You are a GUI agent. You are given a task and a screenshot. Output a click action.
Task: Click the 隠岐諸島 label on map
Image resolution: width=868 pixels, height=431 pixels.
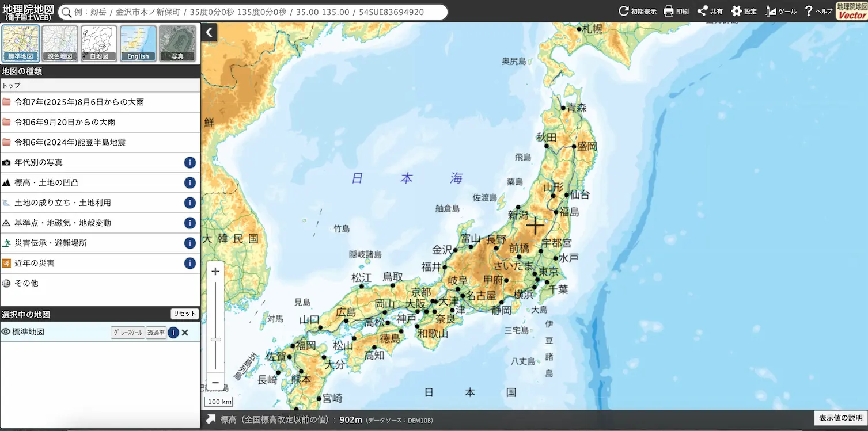tap(365, 254)
